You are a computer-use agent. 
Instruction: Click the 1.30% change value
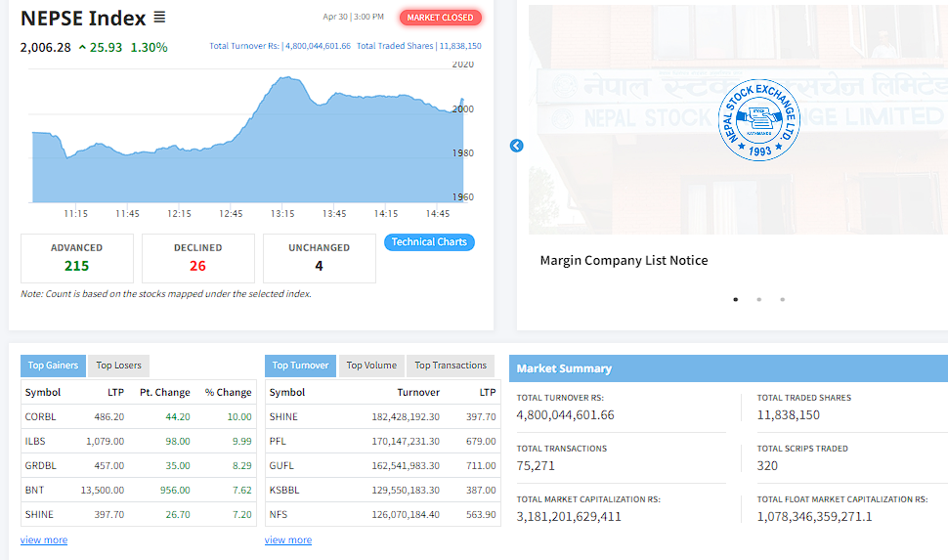click(150, 47)
